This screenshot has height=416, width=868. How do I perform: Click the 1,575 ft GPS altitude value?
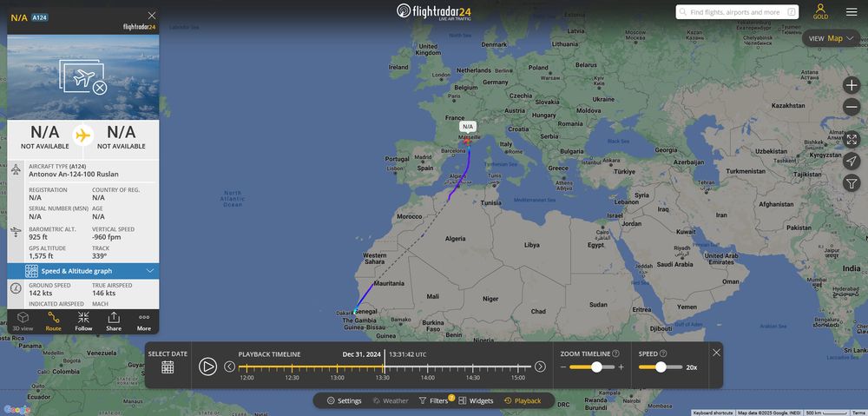[x=41, y=256]
